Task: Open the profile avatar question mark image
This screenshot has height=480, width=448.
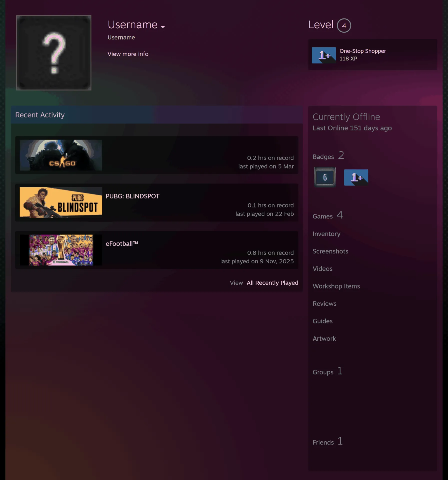Action: point(54,53)
